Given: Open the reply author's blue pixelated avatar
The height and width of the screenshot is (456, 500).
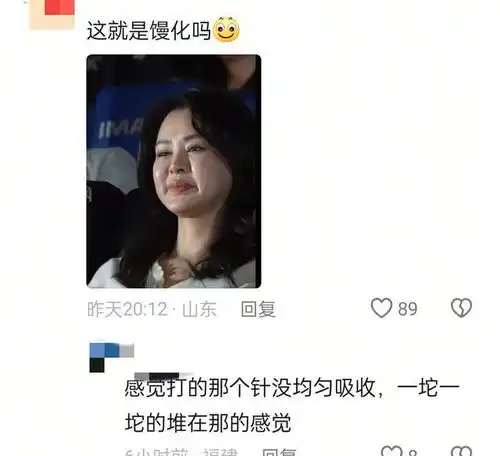Looking at the screenshot, I should 112,358.
